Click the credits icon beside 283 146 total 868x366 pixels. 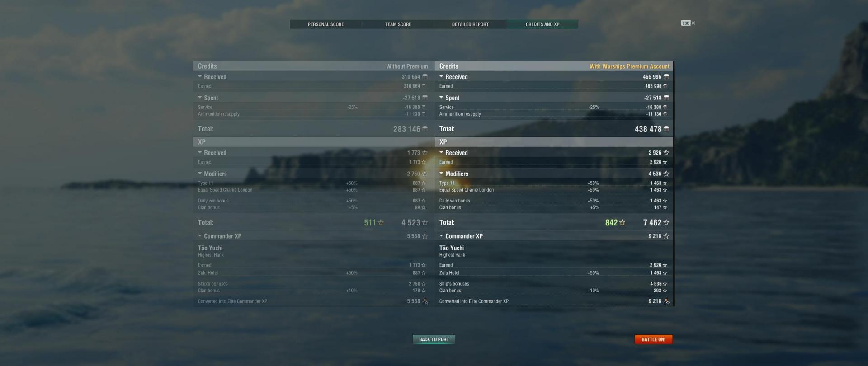tap(425, 129)
